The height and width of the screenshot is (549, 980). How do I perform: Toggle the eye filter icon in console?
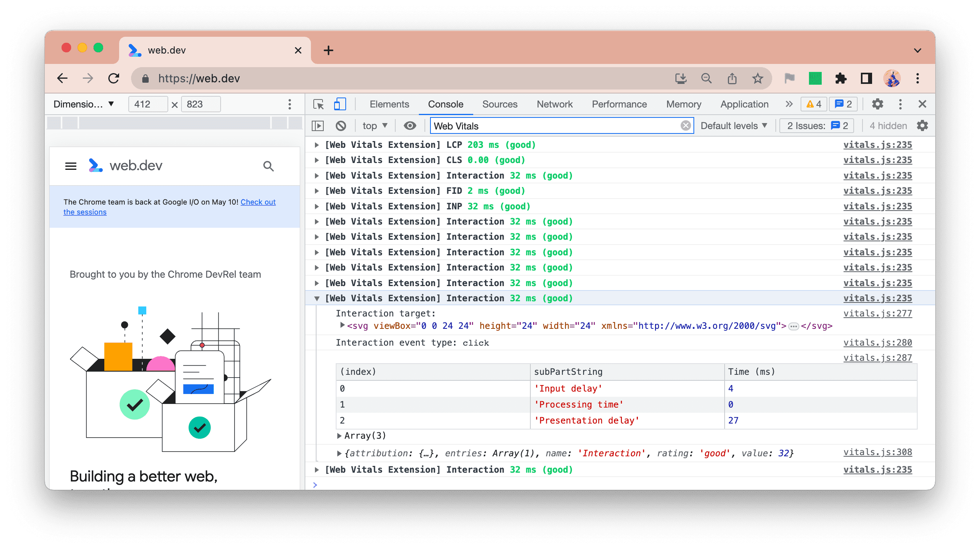coord(410,126)
